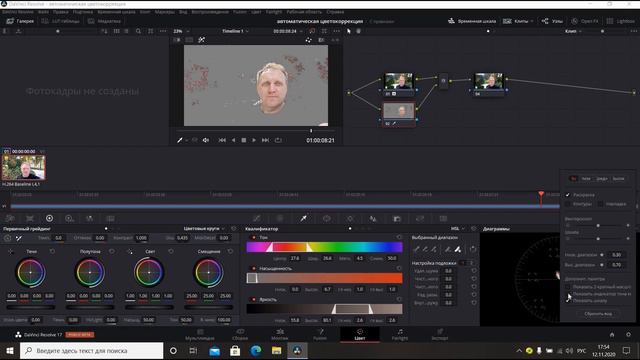640x360 pixels.
Task: Select the clip thumbnail 01 in timeline strip
Action: 24,167
